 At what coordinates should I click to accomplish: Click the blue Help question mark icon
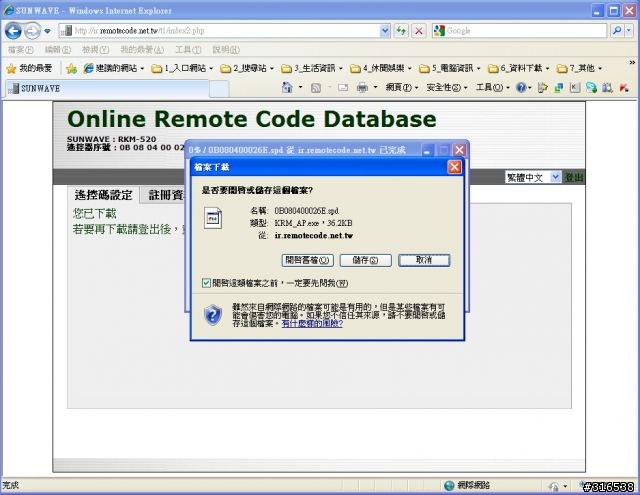[521, 87]
